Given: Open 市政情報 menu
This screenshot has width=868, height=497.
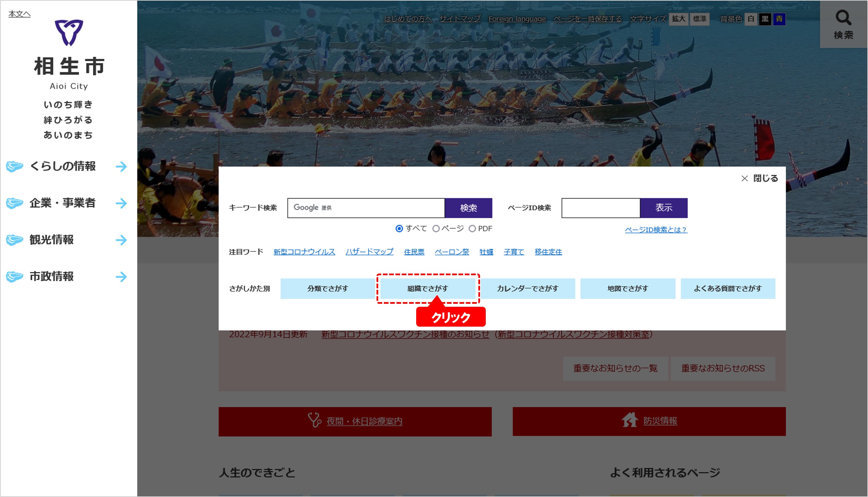Looking at the screenshot, I should (51, 277).
